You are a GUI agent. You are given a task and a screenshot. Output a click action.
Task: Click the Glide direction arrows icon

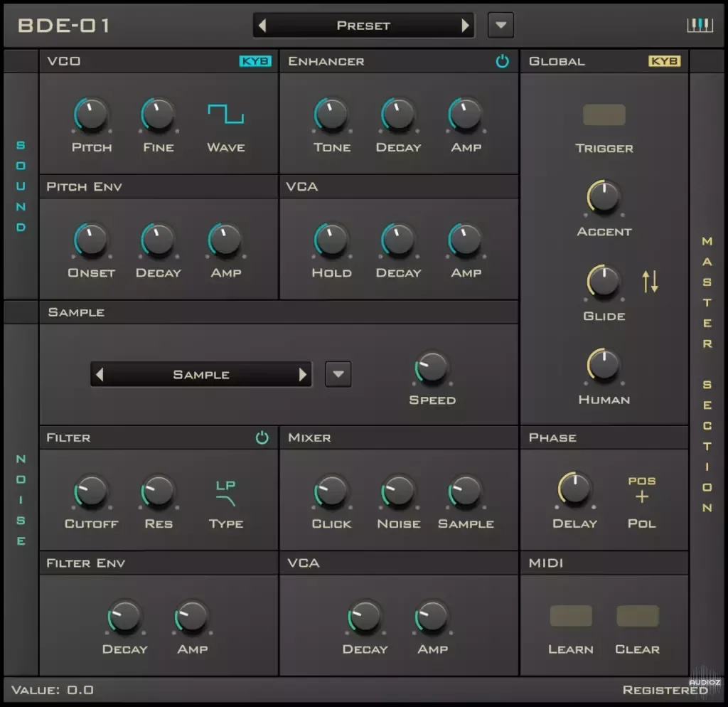(x=650, y=282)
